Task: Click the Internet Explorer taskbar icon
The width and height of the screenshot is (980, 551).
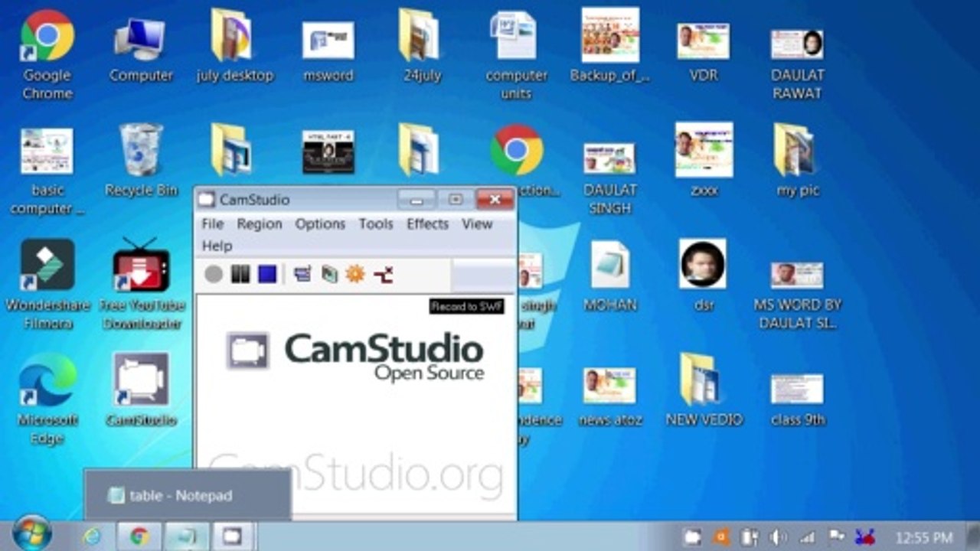Action: pyautogui.click(x=92, y=536)
